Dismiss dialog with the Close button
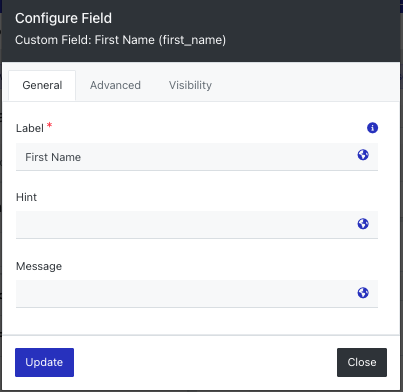Viewport: 403px width, 392px height. (x=362, y=362)
